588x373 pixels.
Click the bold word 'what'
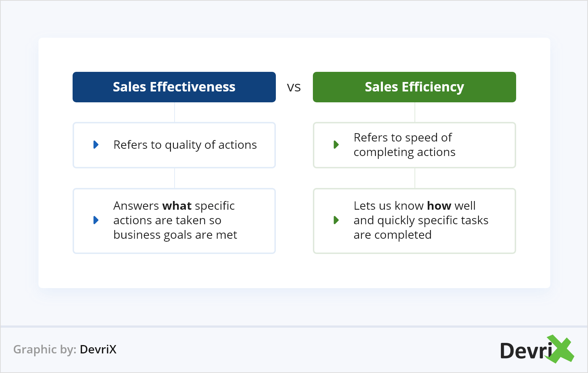pos(177,206)
